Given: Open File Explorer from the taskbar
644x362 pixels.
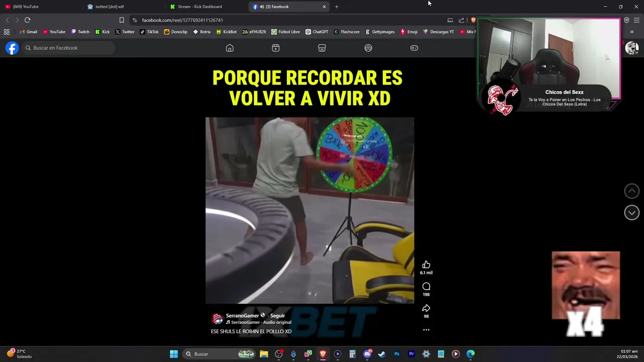Looking at the screenshot, I should tap(264, 354).
